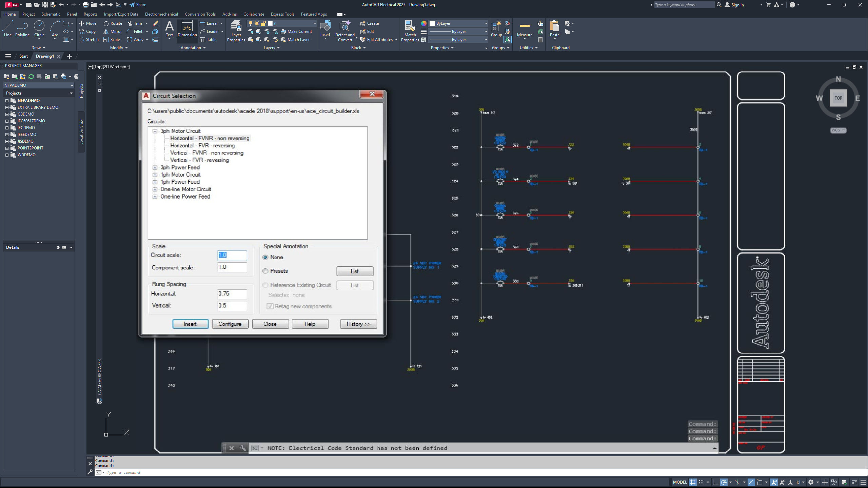Expand the NFPADEMO project tree

(x=7, y=101)
